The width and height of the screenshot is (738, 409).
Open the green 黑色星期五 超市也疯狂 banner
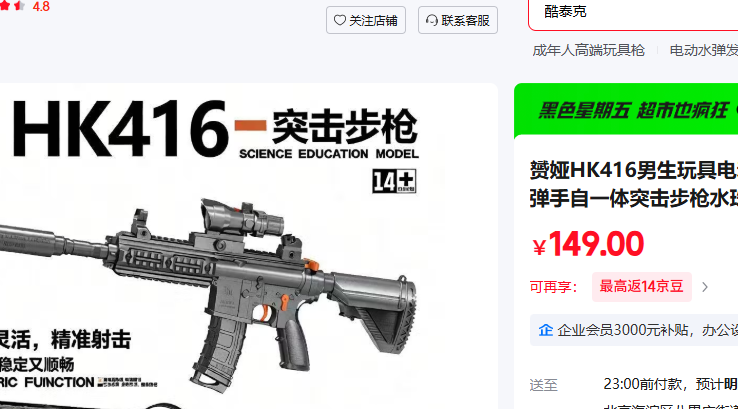click(626, 110)
